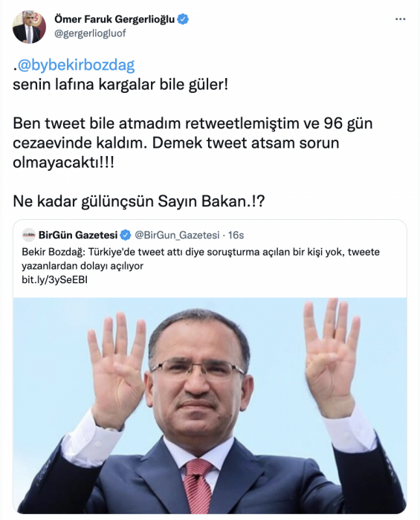Click BirGün Gazetesi's verified checkmark badge
The image size is (420, 520).
pyautogui.click(x=125, y=235)
